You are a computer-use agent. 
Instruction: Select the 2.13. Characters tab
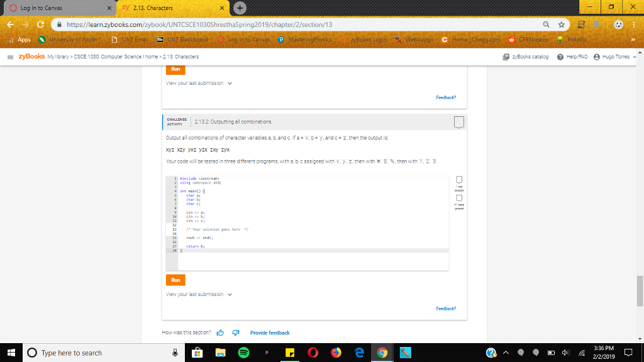pyautogui.click(x=172, y=8)
